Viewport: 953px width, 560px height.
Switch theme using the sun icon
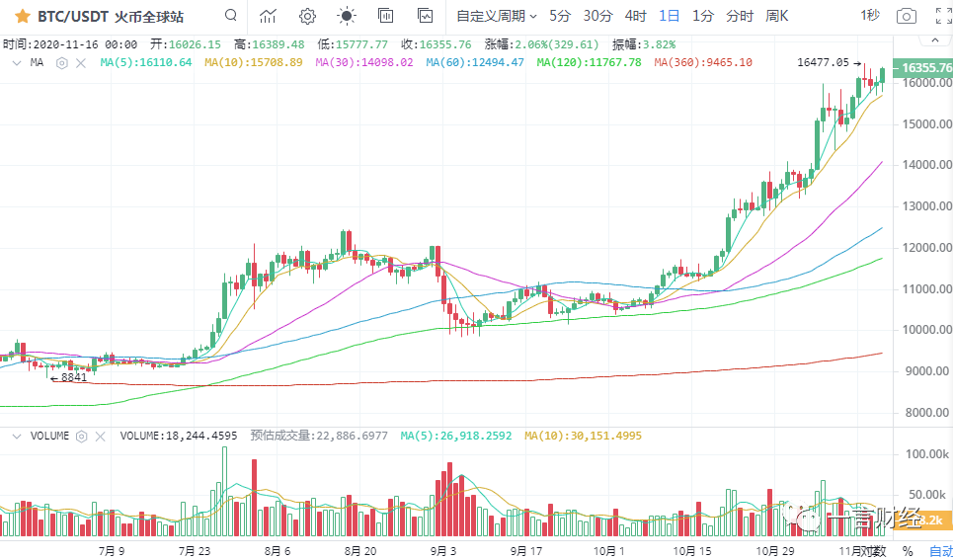(x=346, y=16)
